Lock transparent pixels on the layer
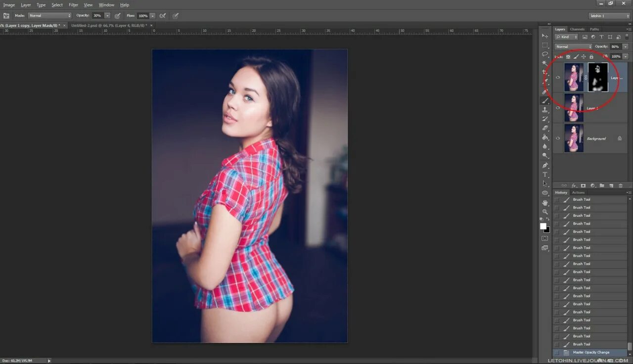This screenshot has height=364, width=633. pos(568,56)
